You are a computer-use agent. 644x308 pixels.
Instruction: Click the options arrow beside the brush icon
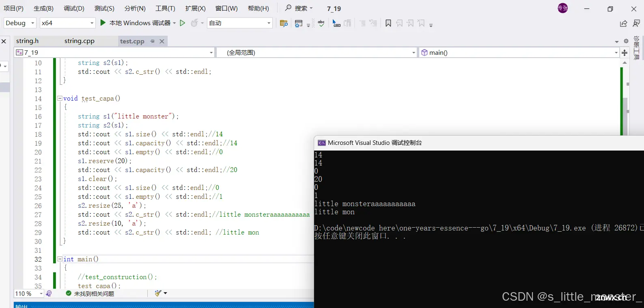(166, 293)
